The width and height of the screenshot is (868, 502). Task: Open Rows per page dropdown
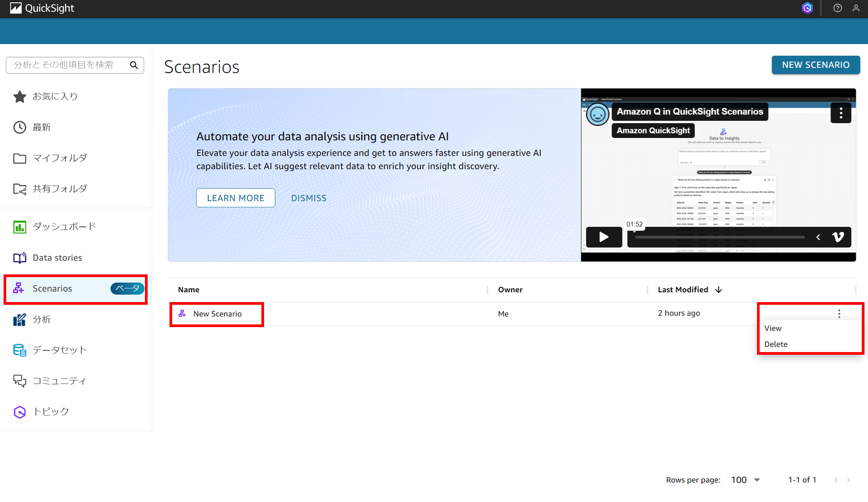[x=745, y=480]
